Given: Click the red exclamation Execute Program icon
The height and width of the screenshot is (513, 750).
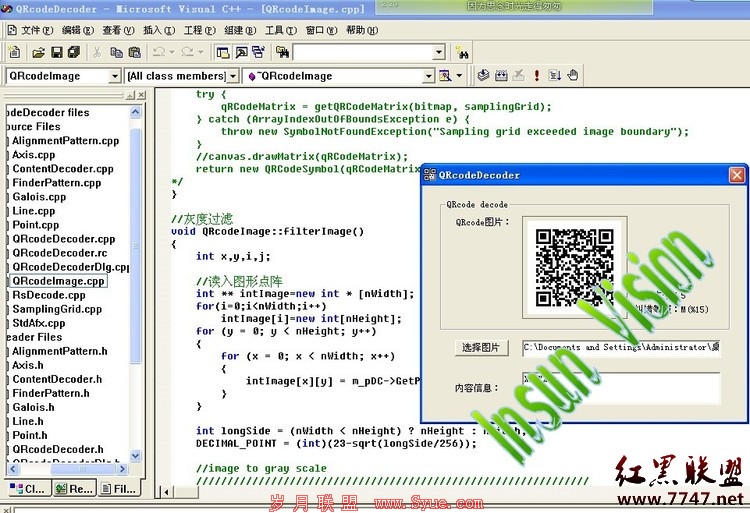Looking at the screenshot, I should [537, 75].
